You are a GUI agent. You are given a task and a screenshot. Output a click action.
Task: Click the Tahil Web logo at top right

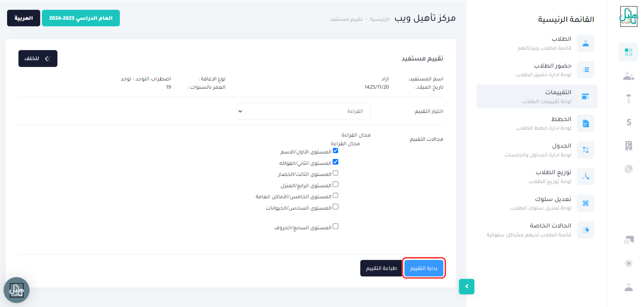pos(628,16)
